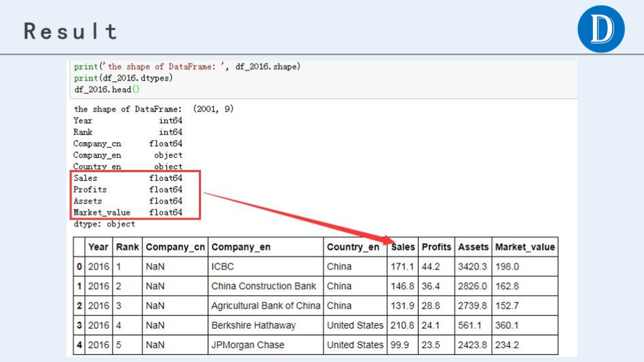Image resolution: width=644 pixels, height=362 pixels.
Task: Select the "Rank int64" dtypes output line
Action: coord(128,132)
